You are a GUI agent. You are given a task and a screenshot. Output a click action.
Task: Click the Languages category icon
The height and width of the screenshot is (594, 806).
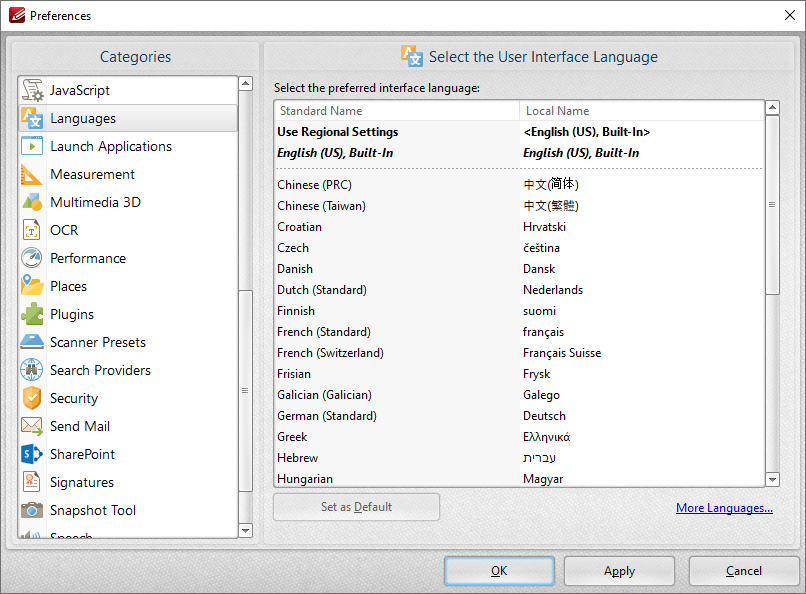click(x=32, y=118)
